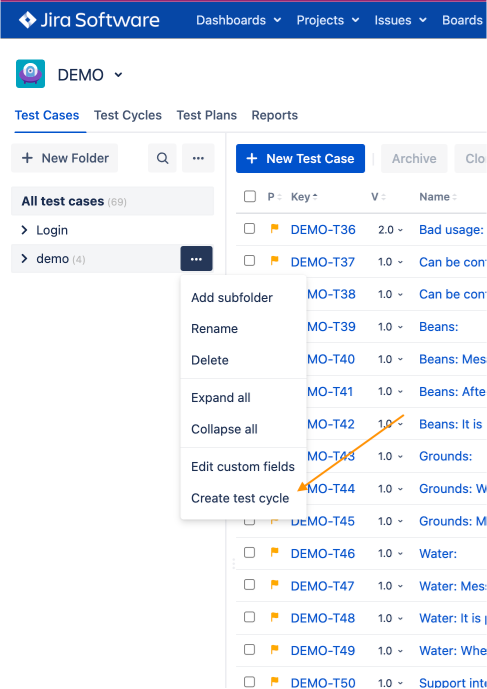The height and width of the screenshot is (689, 487).
Task: Select Collapse all in context menu
Action: coord(243,429)
